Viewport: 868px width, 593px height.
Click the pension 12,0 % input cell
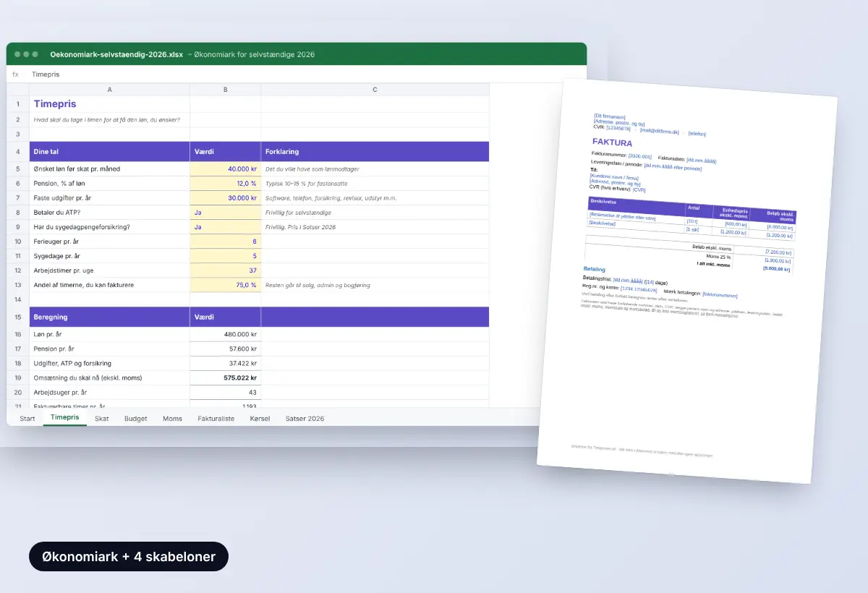[226, 184]
